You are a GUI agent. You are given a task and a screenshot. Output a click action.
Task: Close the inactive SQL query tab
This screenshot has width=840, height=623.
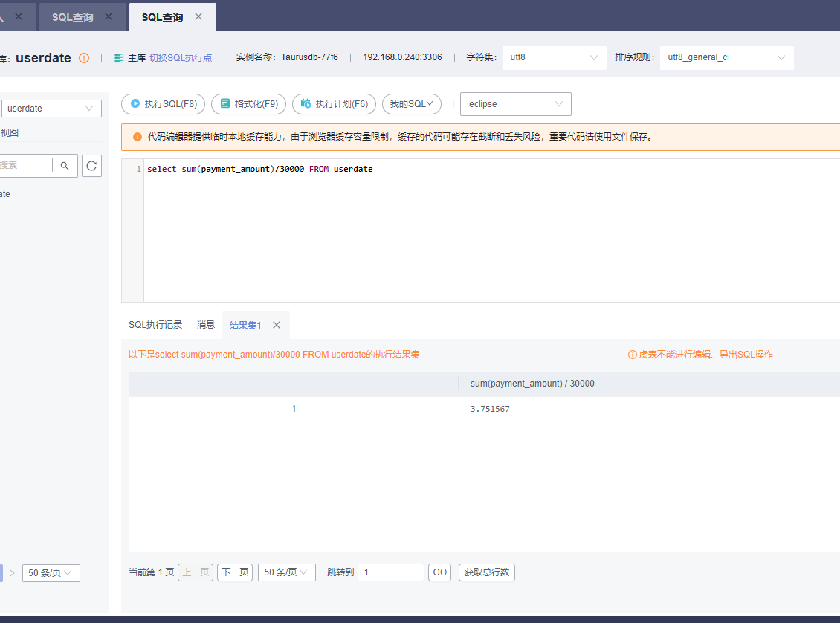[109, 16]
